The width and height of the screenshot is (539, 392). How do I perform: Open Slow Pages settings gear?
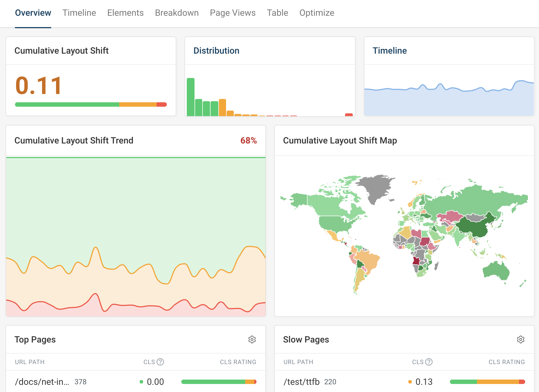tap(520, 339)
